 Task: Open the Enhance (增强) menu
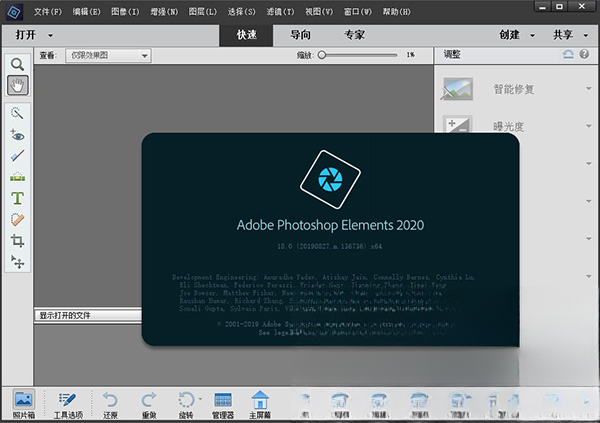[164, 12]
